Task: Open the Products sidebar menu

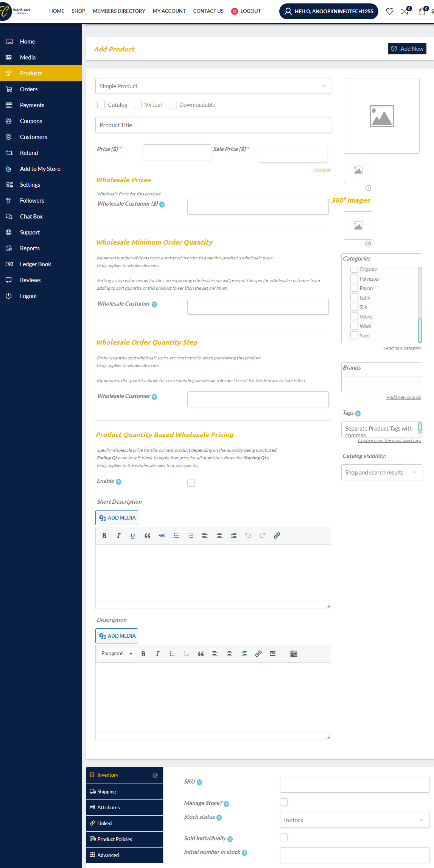Action: [41, 73]
